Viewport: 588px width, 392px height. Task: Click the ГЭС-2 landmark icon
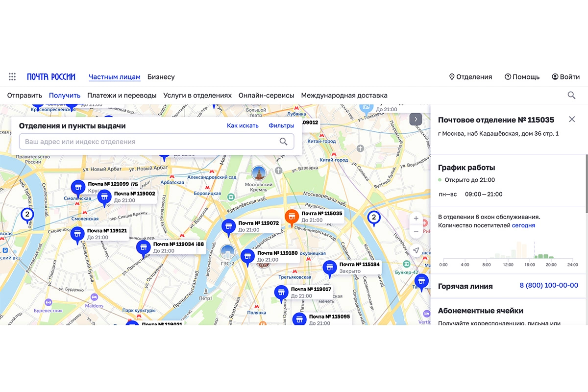[x=227, y=252]
